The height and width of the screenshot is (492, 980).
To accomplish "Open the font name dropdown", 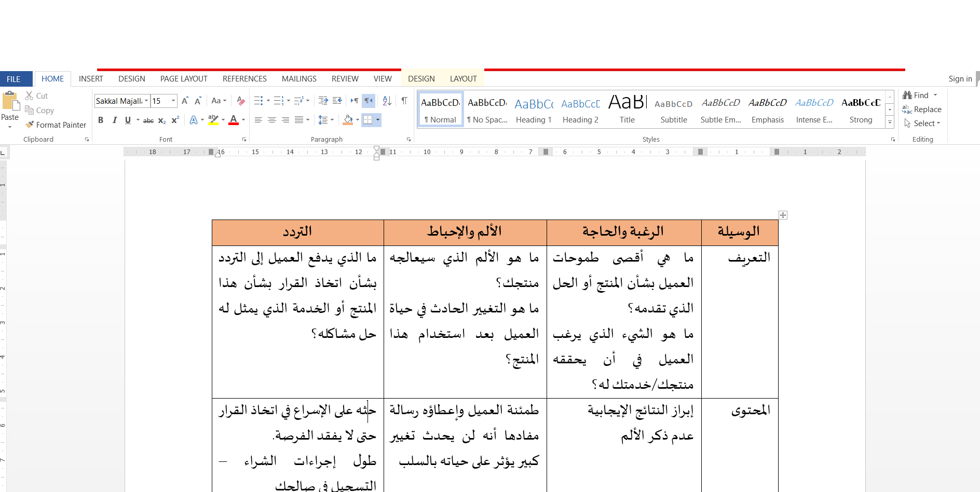I will (146, 101).
